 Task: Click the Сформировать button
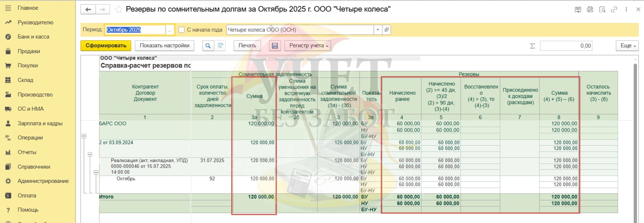[x=106, y=46]
